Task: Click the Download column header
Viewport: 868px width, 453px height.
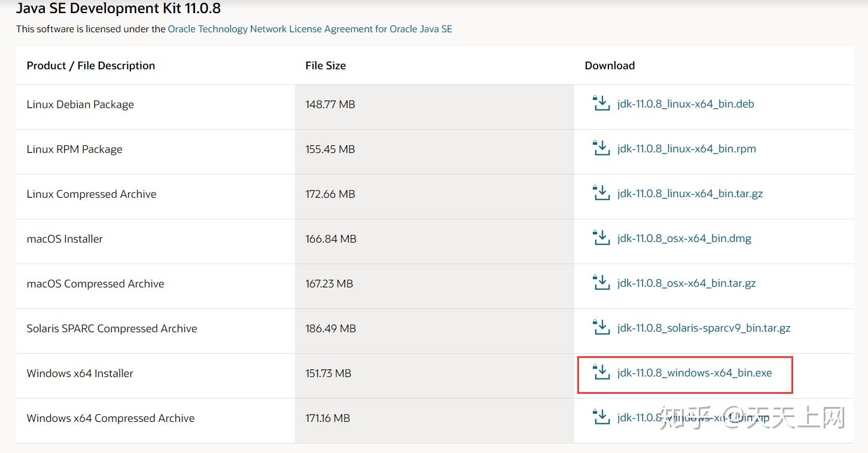Action: 610,66
